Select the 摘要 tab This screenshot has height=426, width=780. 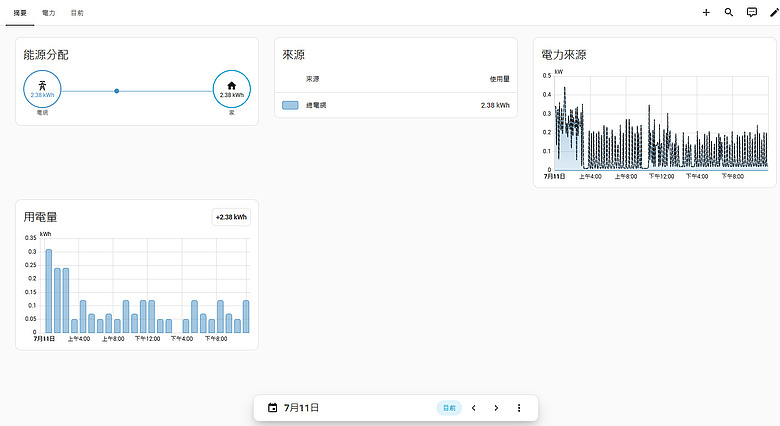20,13
